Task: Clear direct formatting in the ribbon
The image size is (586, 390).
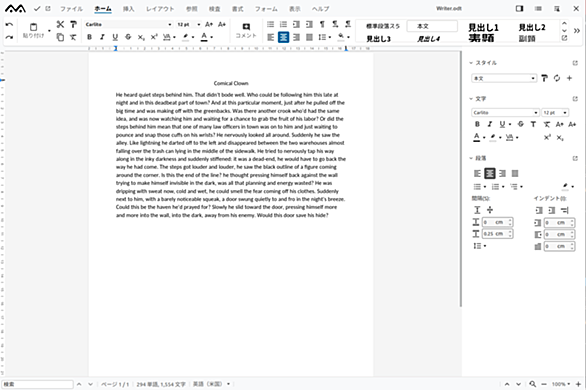Action: click(73, 37)
